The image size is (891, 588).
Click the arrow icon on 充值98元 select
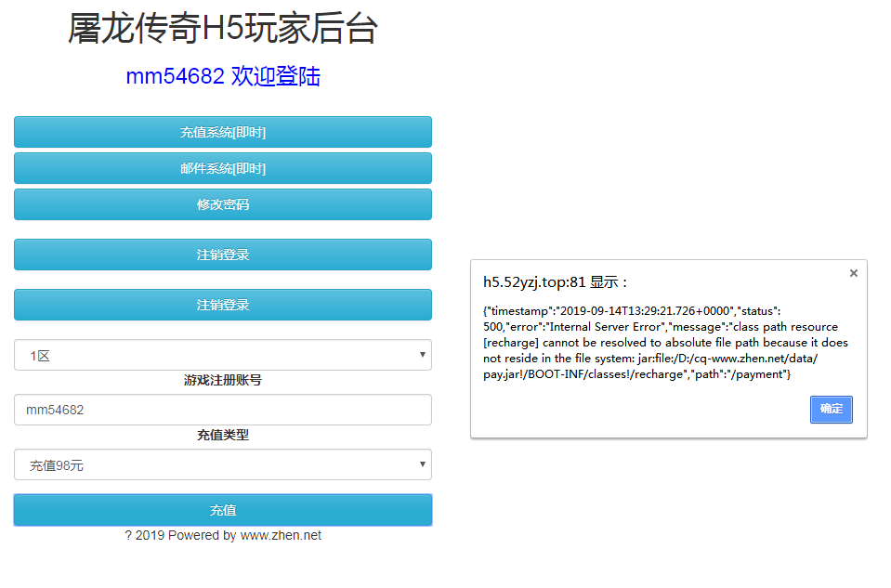point(423,464)
